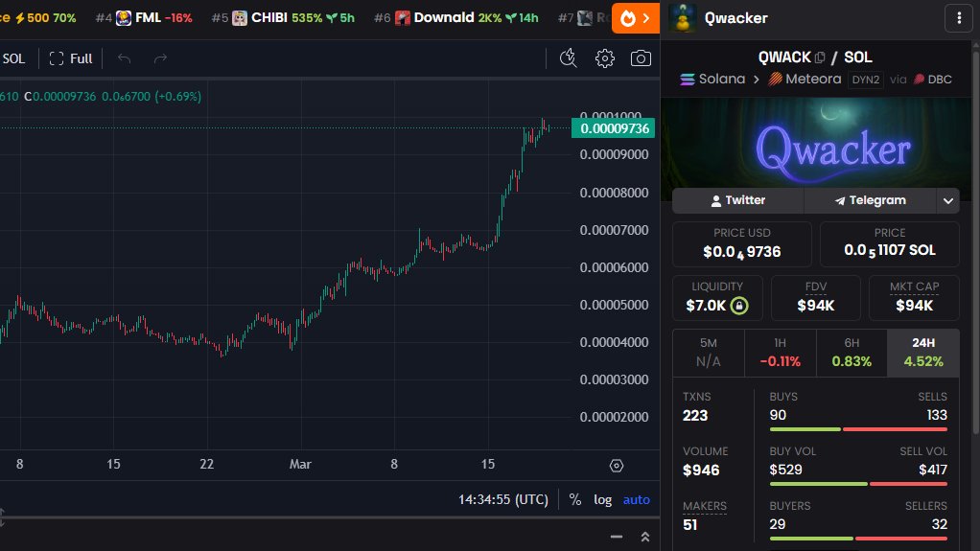Screen dimensions: 980x551
Task: Open trending token #5 CHIBI
Action: tap(283, 18)
